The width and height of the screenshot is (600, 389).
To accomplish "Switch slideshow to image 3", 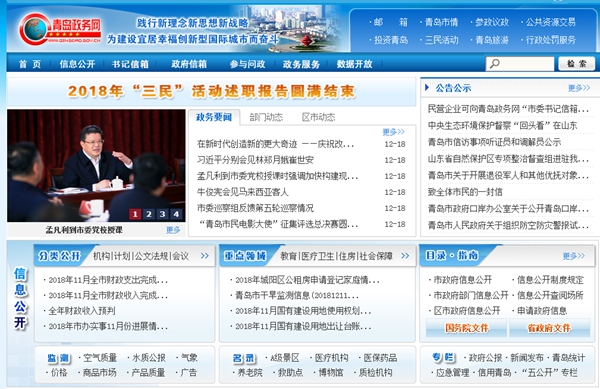I will pos(163,214).
